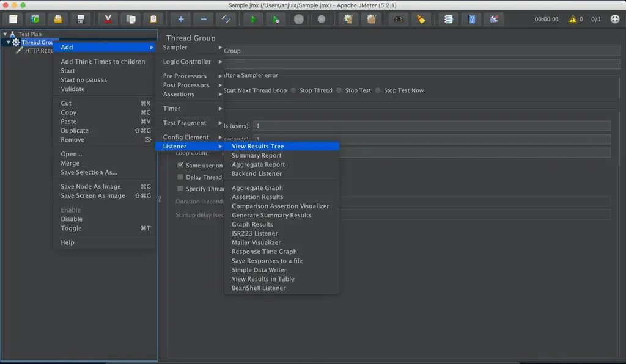Click Duplicate in context menu
Viewport: 626px width, 364px height.
(x=104, y=131)
